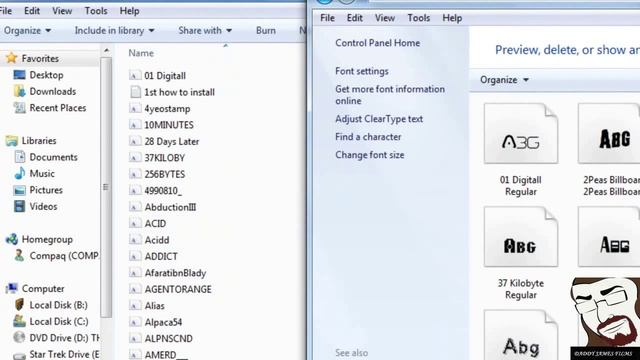The image size is (640, 360).
Task: Click the 4yeostamp font file icon
Action: coord(135,109)
